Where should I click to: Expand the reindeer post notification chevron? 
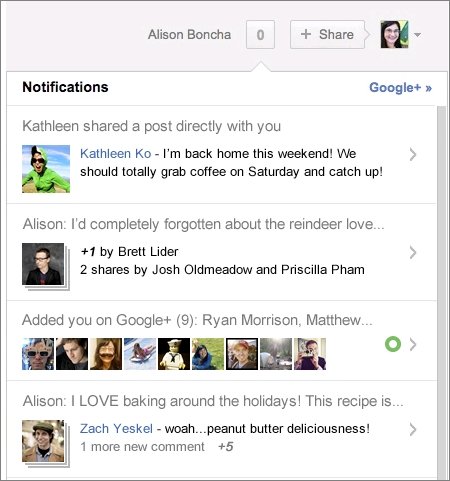point(413,253)
